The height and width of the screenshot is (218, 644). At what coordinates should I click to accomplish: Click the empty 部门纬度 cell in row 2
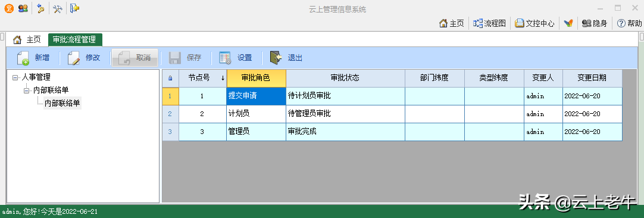tap(434, 114)
